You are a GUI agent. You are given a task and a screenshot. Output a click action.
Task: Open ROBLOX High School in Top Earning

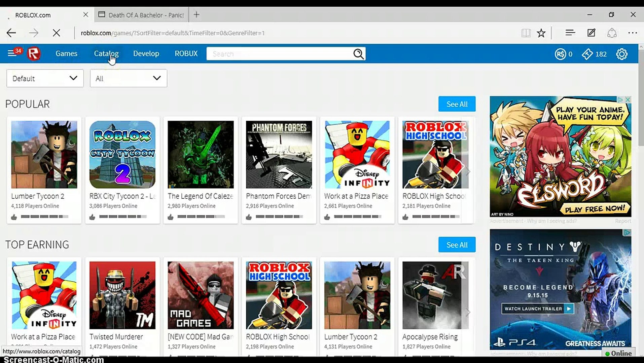[x=279, y=295]
